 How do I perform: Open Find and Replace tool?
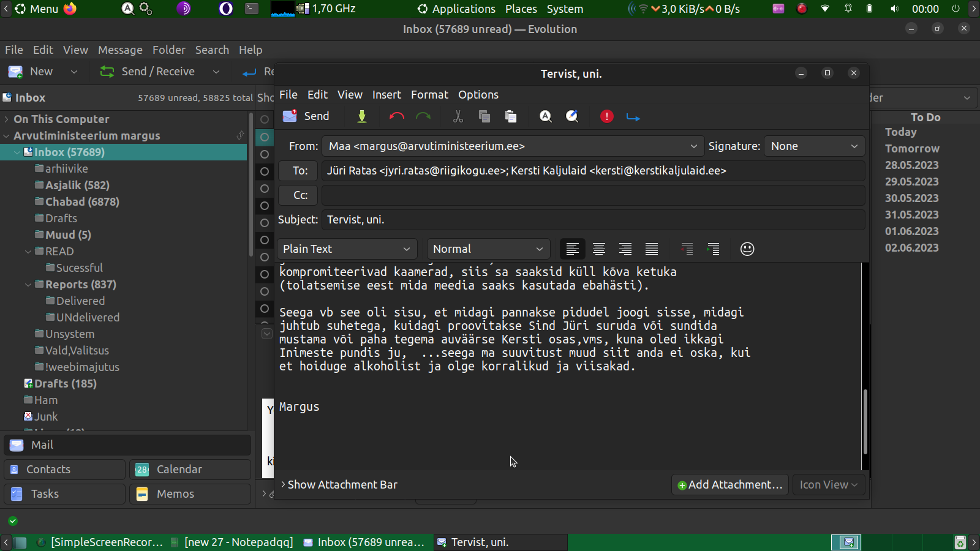572,116
